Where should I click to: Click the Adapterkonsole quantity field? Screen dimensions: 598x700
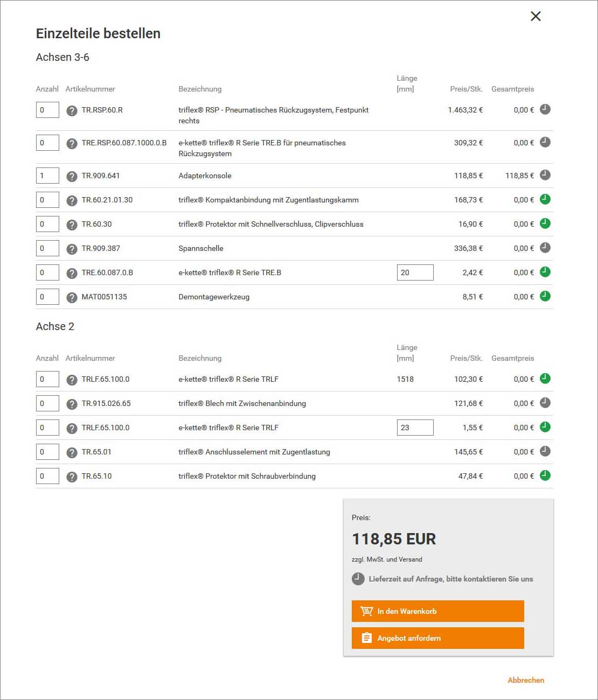tap(47, 176)
